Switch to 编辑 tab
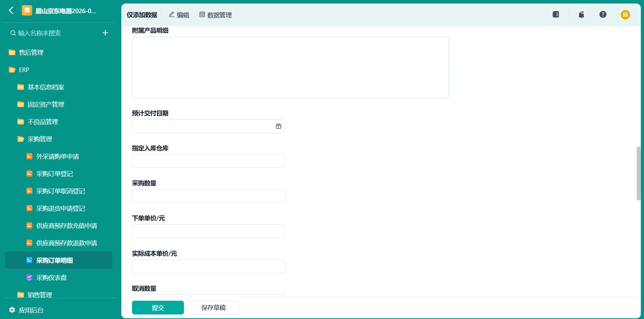The width and height of the screenshot is (644, 319). 179,15
